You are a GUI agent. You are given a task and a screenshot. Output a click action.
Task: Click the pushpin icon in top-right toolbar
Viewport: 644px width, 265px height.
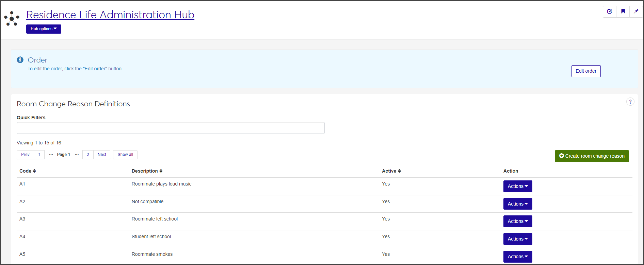(x=636, y=12)
